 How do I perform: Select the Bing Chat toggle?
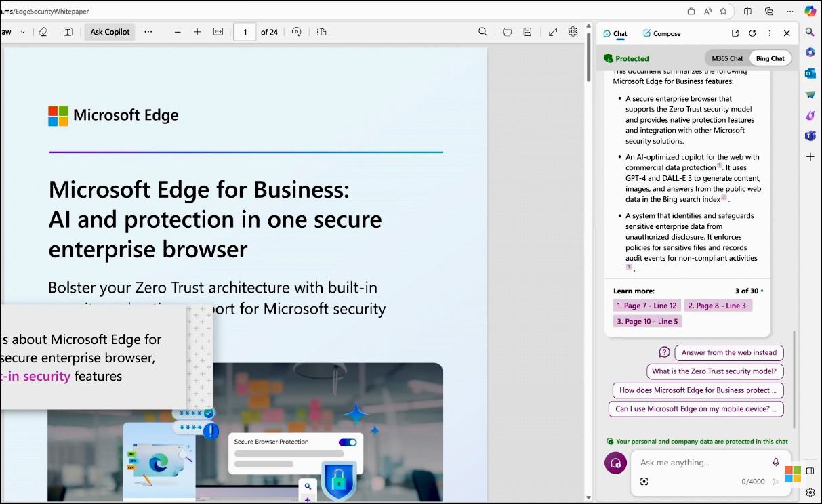[x=770, y=58]
